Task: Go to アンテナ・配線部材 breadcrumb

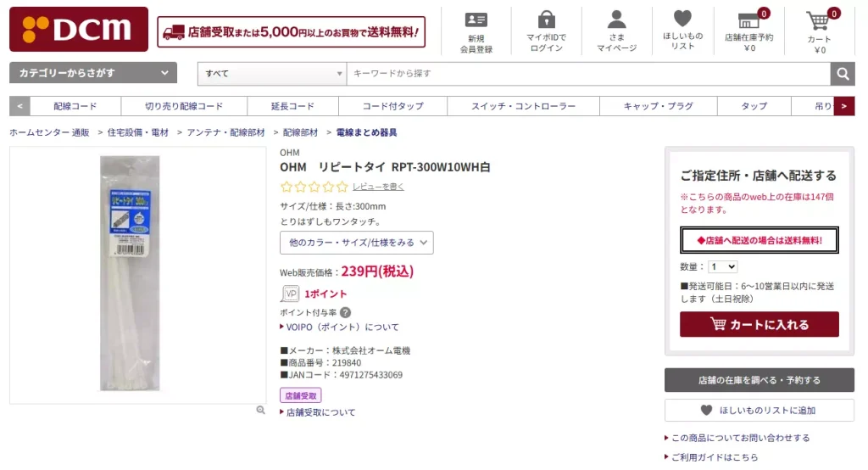Action: coord(225,132)
